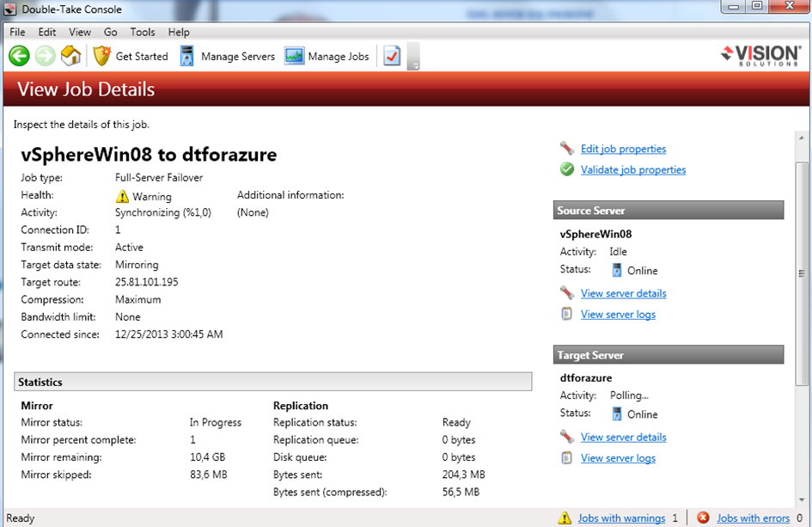
Task: Open the Get Started shield icon
Action: click(x=102, y=56)
